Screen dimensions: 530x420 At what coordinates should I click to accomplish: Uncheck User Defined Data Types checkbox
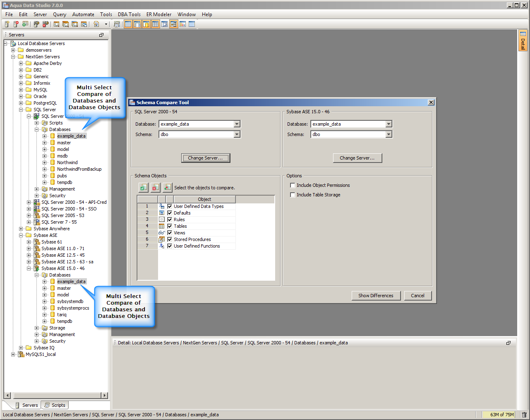coord(170,206)
